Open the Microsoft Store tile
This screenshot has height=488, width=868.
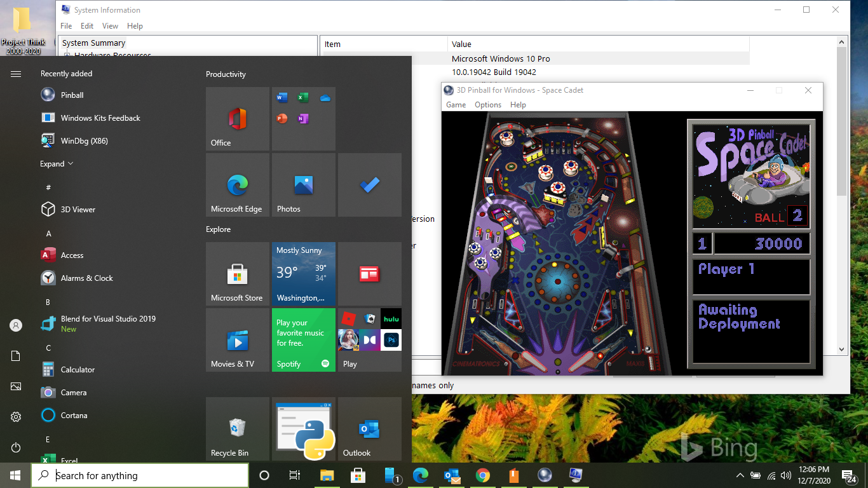pyautogui.click(x=238, y=274)
